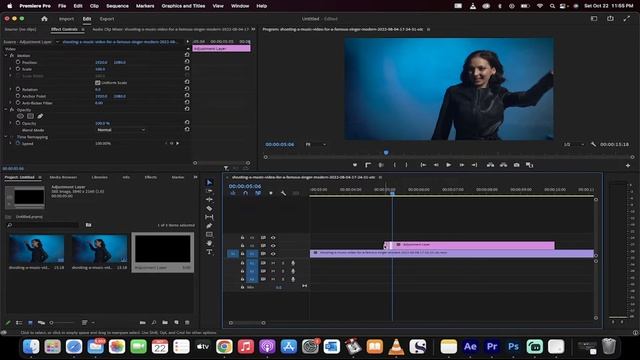Collapse the Motion effect group

(6, 56)
